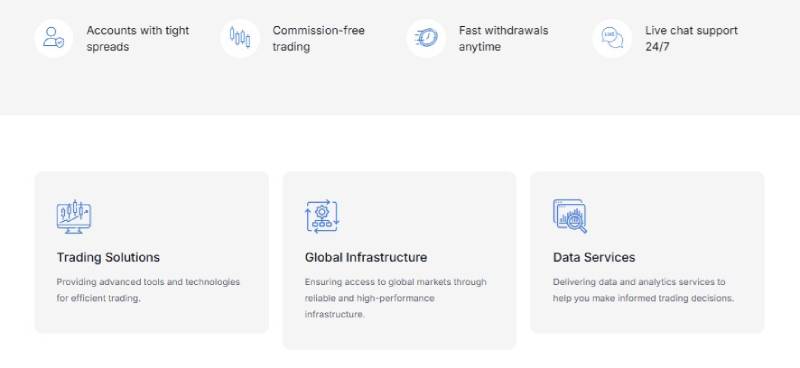The width and height of the screenshot is (800, 368).
Task: Open the Trading Solutions heading
Action: [x=108, y=257]
